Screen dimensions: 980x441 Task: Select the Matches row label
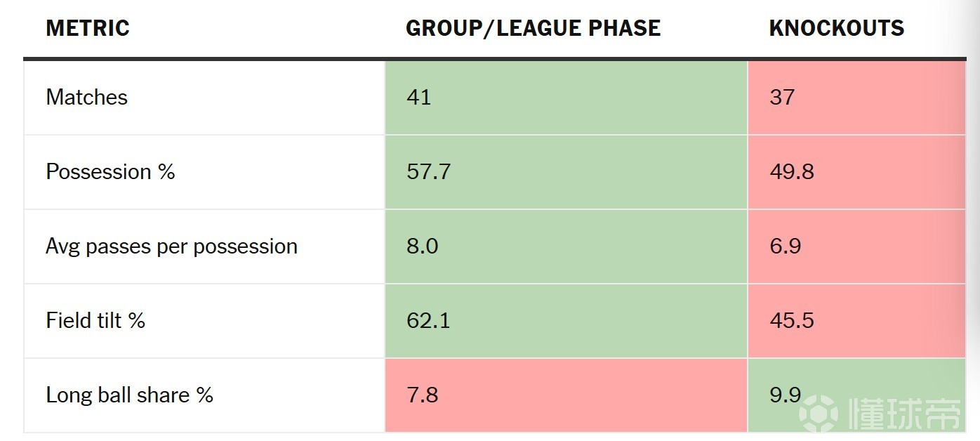[87, 97]
